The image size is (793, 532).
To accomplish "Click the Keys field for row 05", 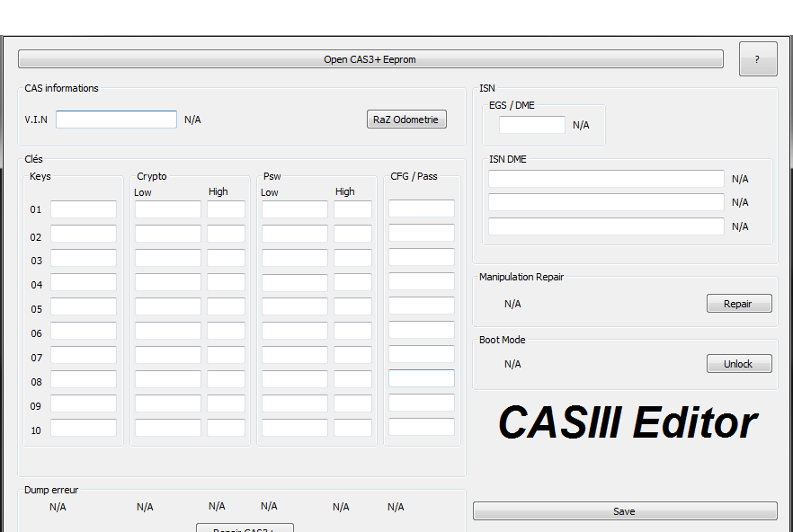I will pyautogui.click(x=84, y=306).
